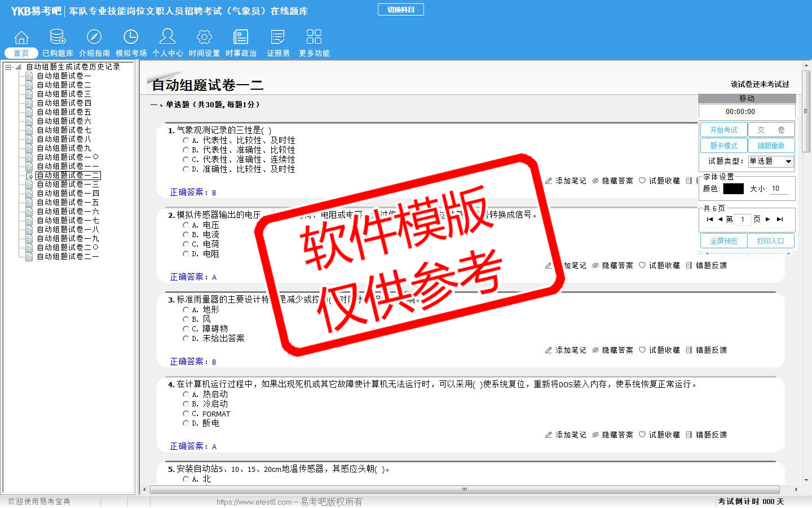This screenshot has height=508, width=812.
Task: Open 时事政治 news icon
Action: [x=241, y=37]
